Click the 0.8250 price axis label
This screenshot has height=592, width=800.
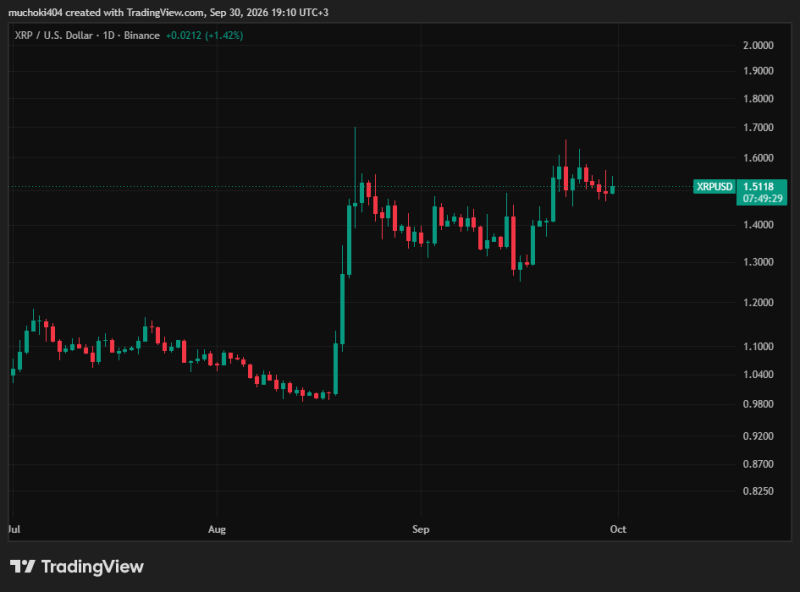[x=758, y=491]
